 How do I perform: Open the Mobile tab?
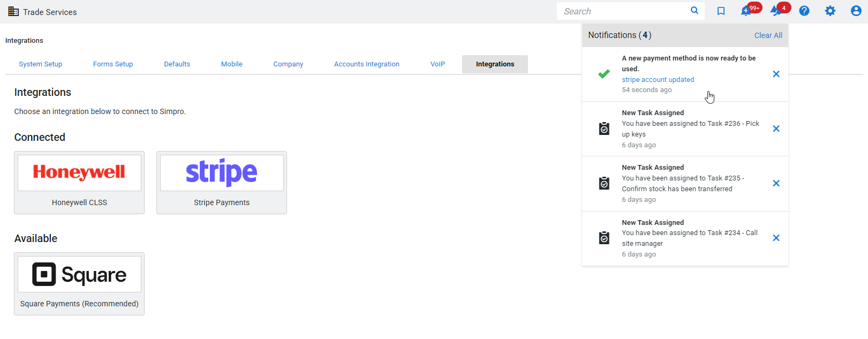232,64
